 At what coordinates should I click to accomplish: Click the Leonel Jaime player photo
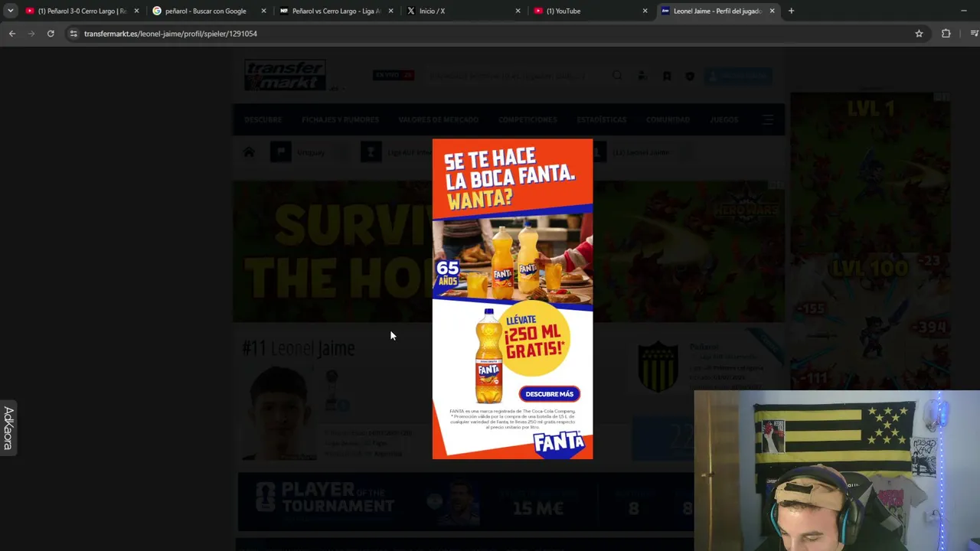pyautogui.click(x=279, y=413)
